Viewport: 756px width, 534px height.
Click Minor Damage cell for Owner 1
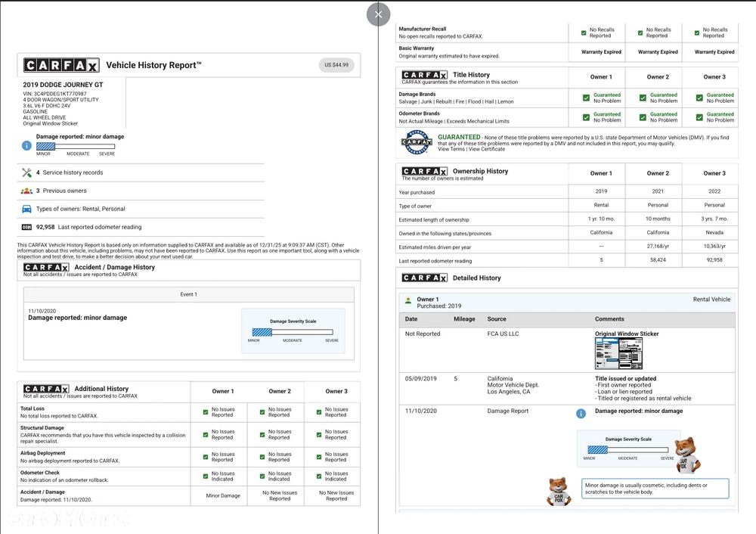coord(223,496)
